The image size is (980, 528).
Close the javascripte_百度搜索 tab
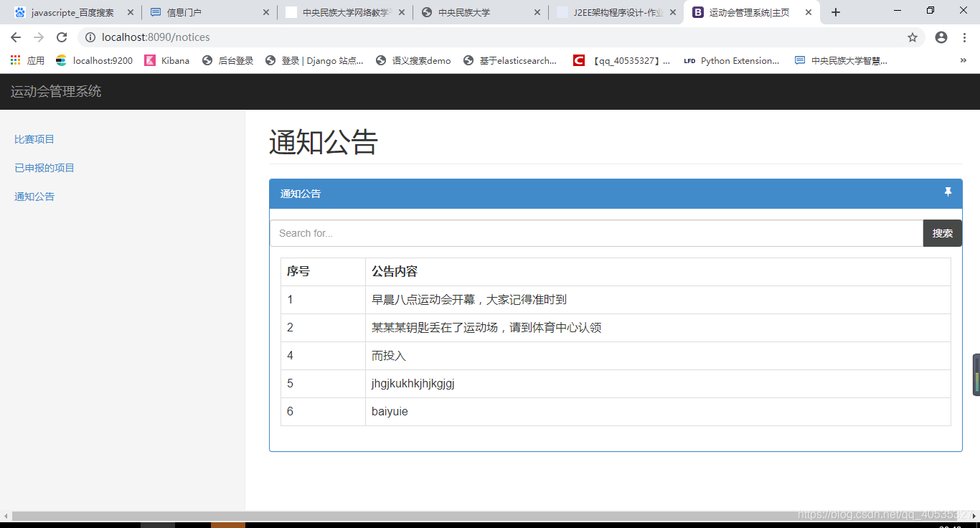pos(131,12)
